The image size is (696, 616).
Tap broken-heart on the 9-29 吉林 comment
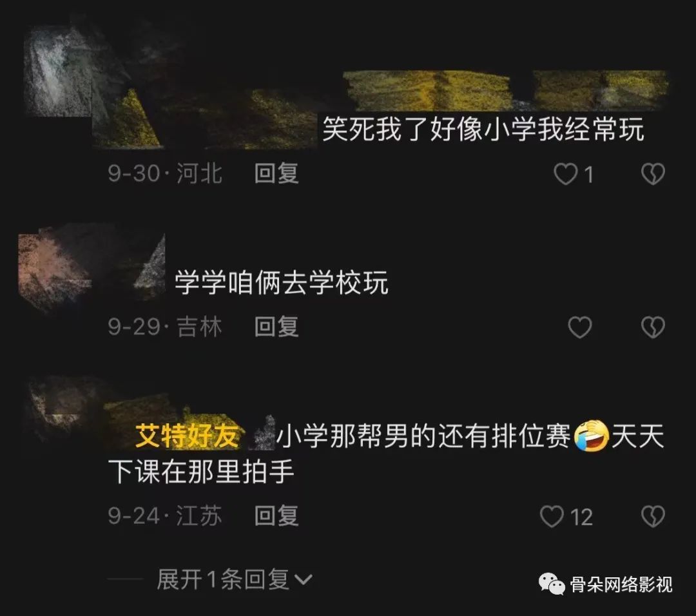coord(652,327)
